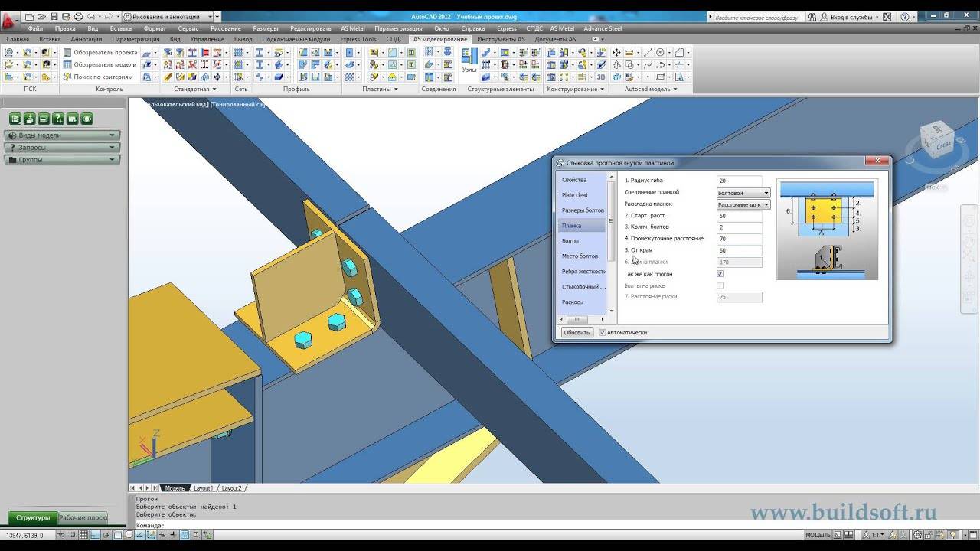
Task: Click the large 'Узлы' joints icon
Action: tap(469, 60)
